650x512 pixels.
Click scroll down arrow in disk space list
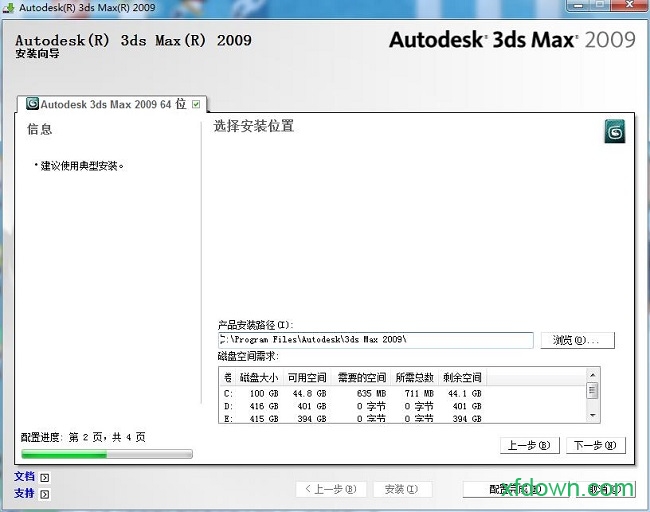click(592, 416)
